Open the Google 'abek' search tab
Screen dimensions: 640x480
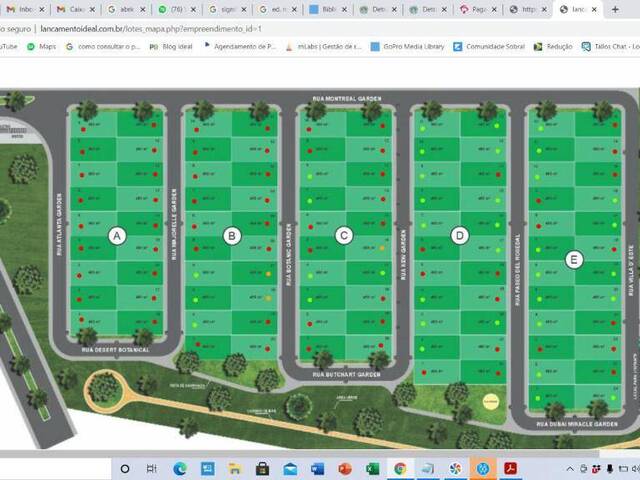point(126,9)
